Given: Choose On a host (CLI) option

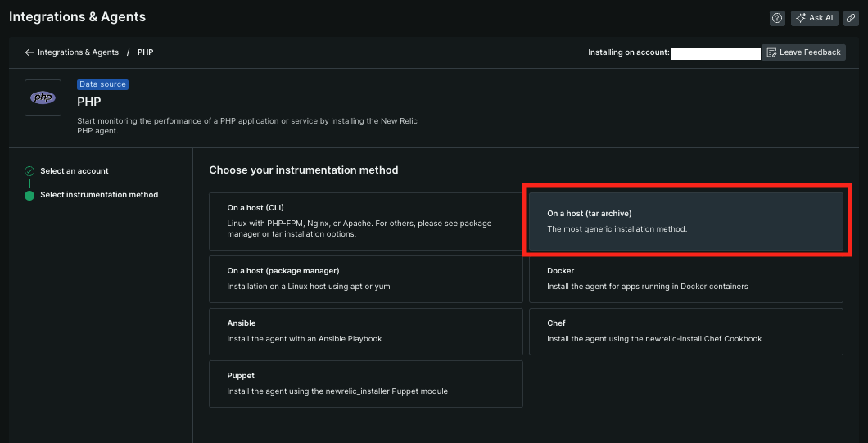Looking at the screenshot, I should click(x=366, y=221).
